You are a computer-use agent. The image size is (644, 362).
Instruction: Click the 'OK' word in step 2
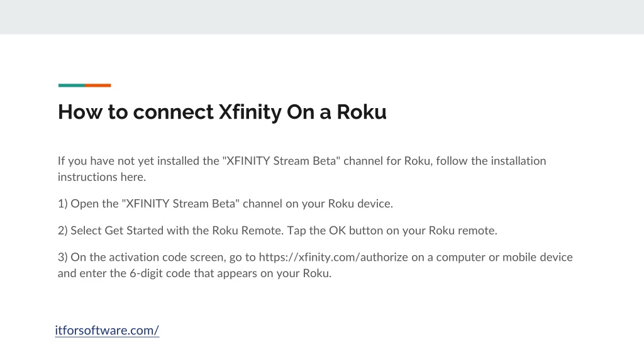pos(337,231)
